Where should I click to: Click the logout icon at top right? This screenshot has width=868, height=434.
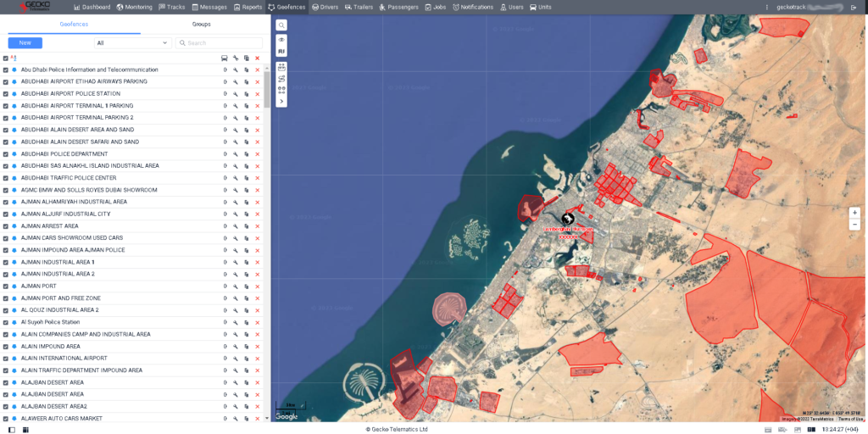(x=854, y=7)
